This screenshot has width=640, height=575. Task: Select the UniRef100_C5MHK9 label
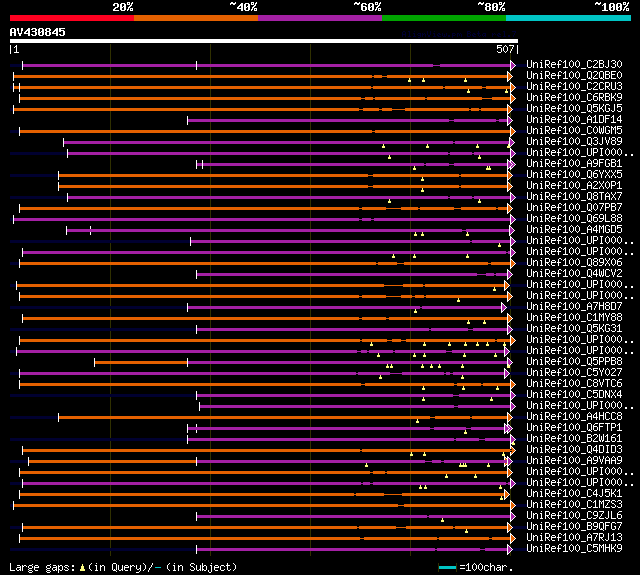coord(574,549)
